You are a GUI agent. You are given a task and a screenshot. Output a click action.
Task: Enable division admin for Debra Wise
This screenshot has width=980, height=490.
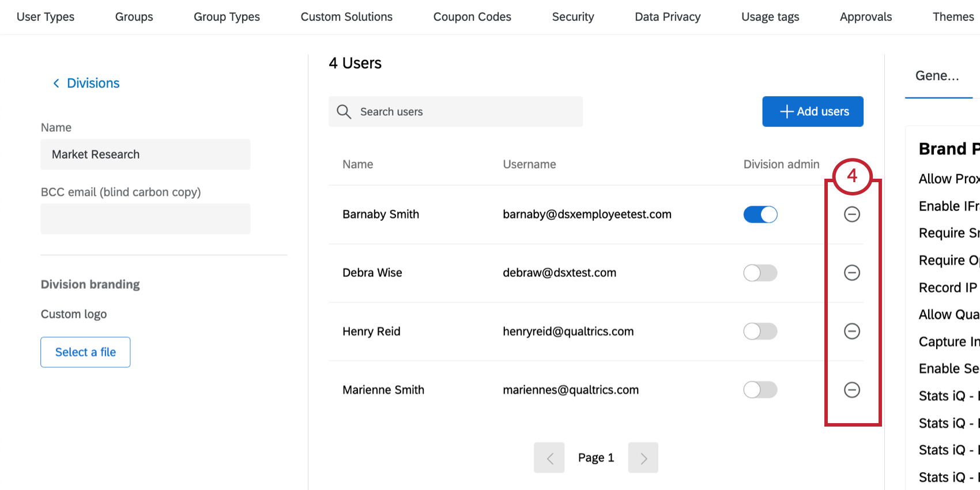point(760,273)
